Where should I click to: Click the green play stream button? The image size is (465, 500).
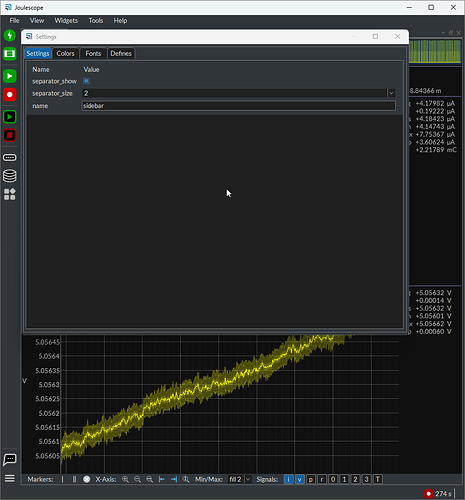[x=10, y=76]
